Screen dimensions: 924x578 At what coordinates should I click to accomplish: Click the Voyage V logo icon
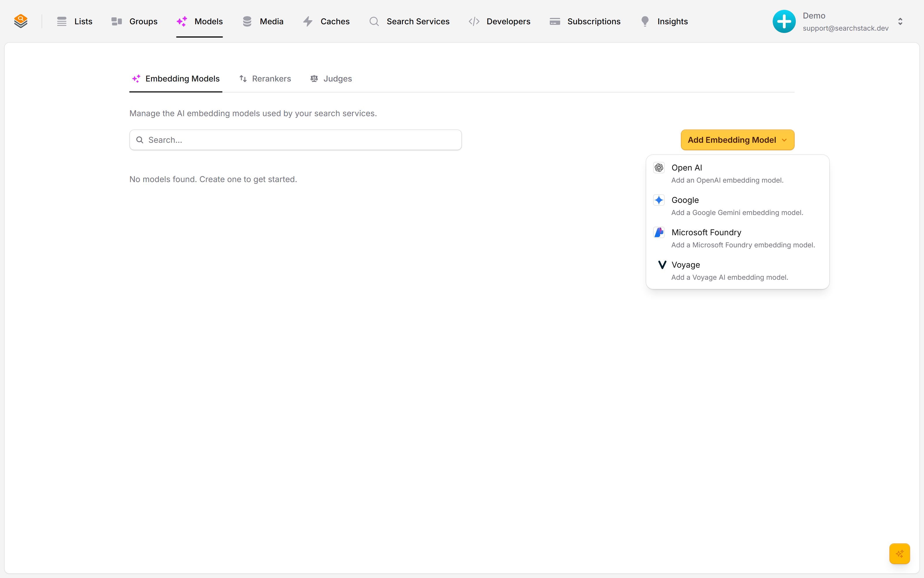pyautogui.click(x=662, y=264)
